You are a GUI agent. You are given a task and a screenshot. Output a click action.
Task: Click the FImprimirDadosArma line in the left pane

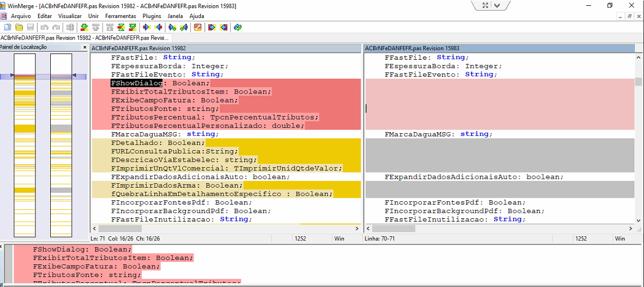(x=177, y=186)
